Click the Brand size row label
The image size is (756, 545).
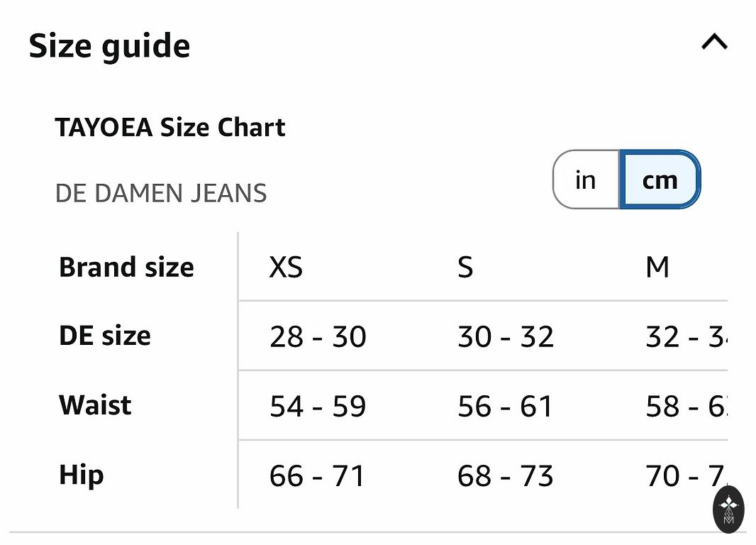point(126,268)
